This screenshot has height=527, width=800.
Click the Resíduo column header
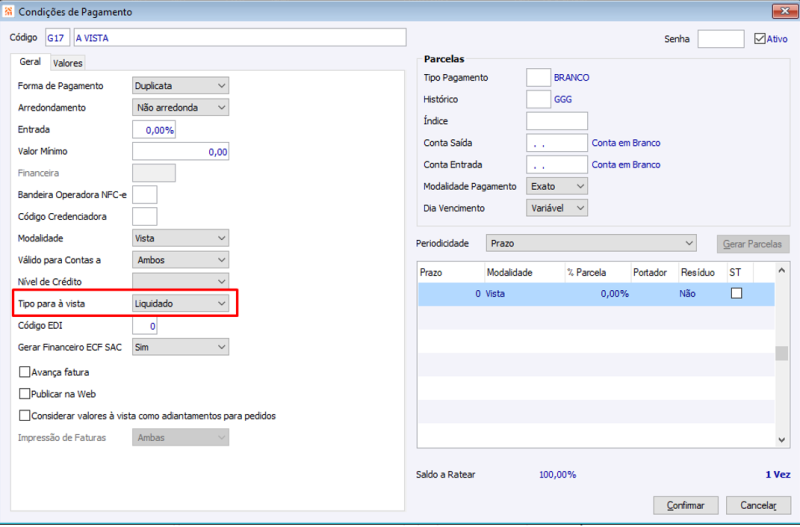pyautogui.click(x=703, y=272)
